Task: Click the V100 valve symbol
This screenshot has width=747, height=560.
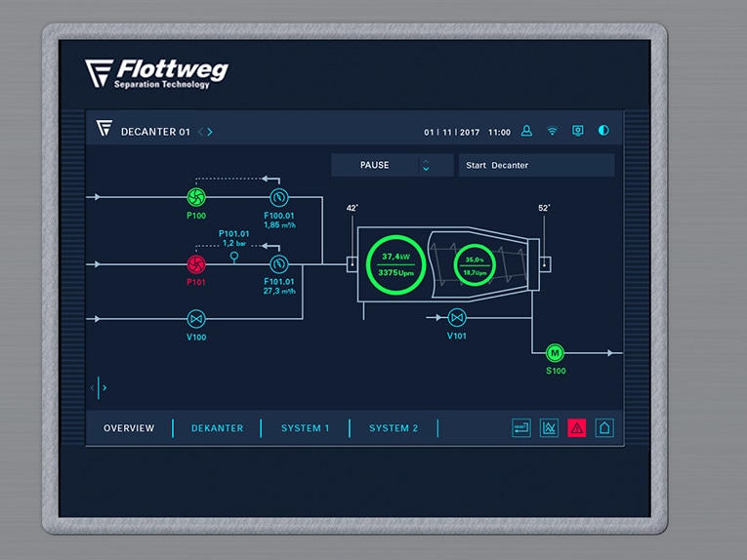Action: coord(196,319)
